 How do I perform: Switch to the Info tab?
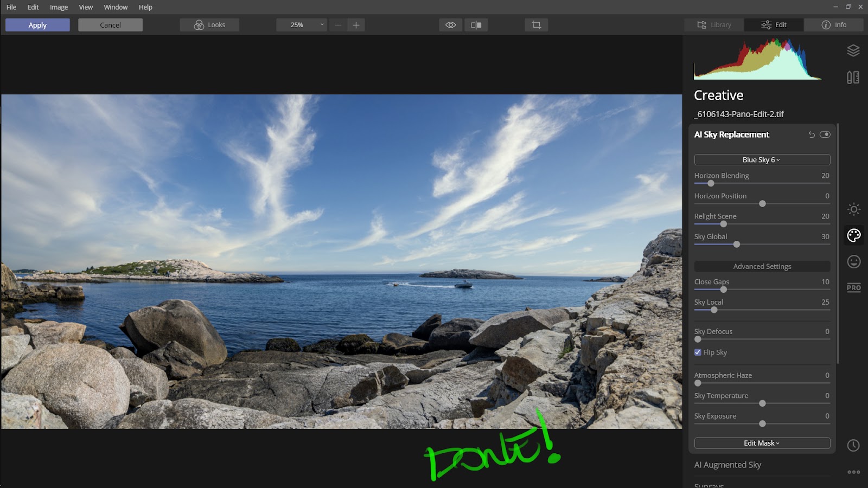[834, 25]
